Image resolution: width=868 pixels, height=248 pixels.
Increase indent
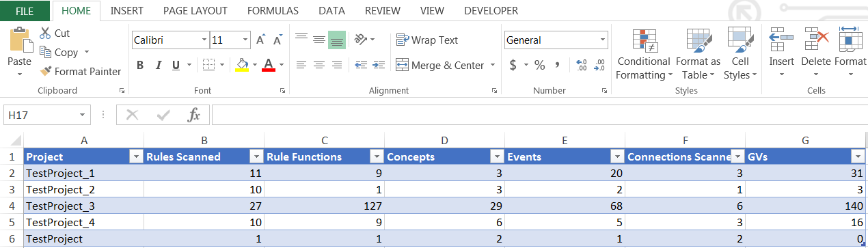[379, 65]
